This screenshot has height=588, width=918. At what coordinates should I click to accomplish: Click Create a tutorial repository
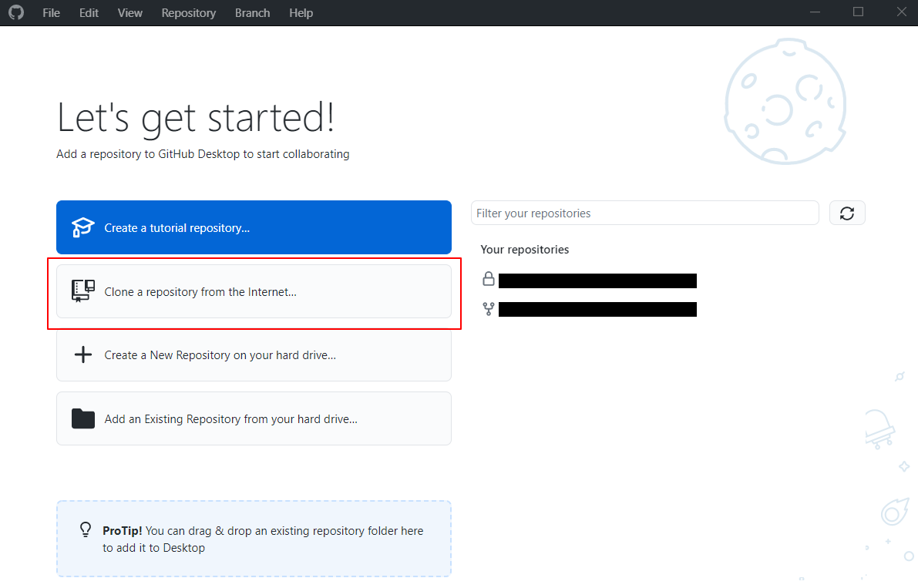[x=254, y=227]
